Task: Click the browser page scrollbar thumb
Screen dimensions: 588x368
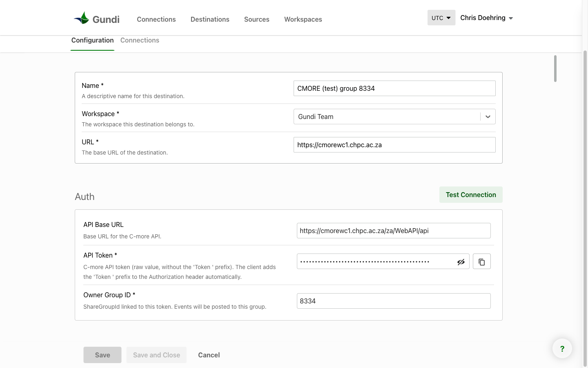Action: [x=585, y=209]
